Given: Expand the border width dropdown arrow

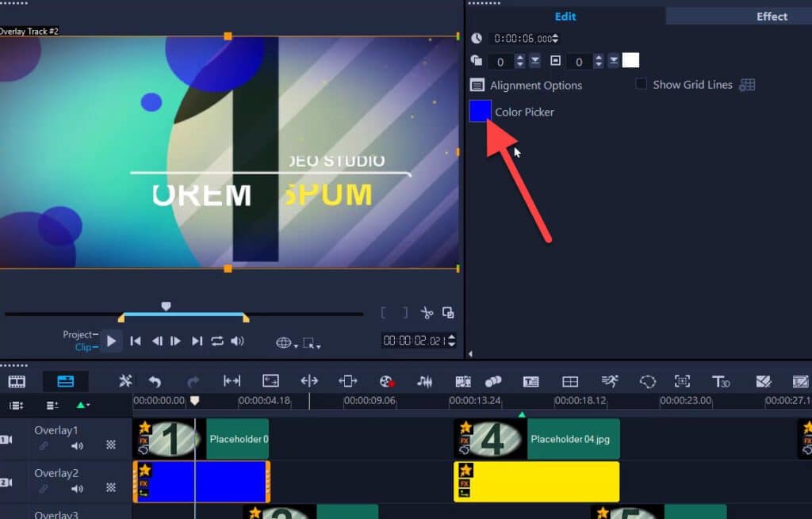Looking at the screenshot, I should pyautogui.click(x=613, y=61).
